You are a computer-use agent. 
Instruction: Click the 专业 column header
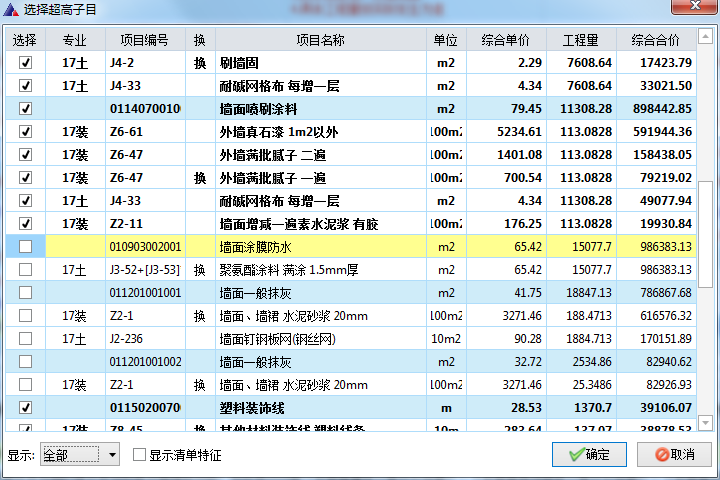(75, 40)
